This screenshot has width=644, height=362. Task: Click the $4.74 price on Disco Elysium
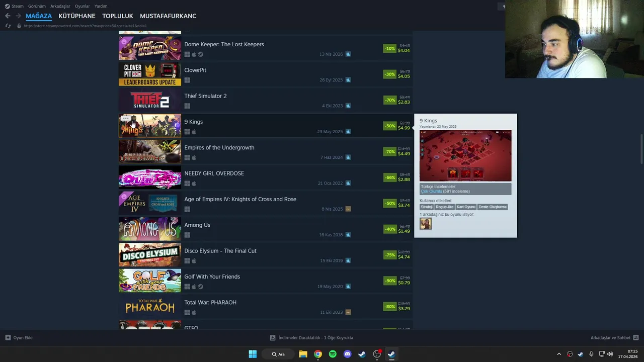(x=404, y=257)
